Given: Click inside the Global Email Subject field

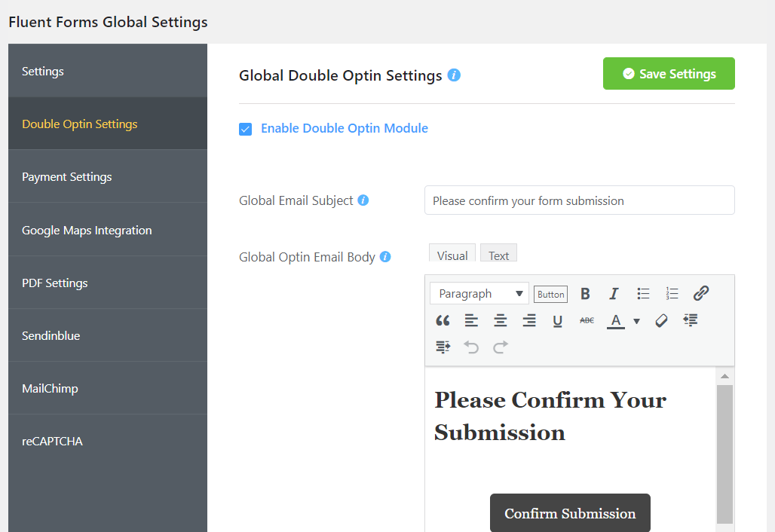Looking at the screenshot, I should 579,200.
